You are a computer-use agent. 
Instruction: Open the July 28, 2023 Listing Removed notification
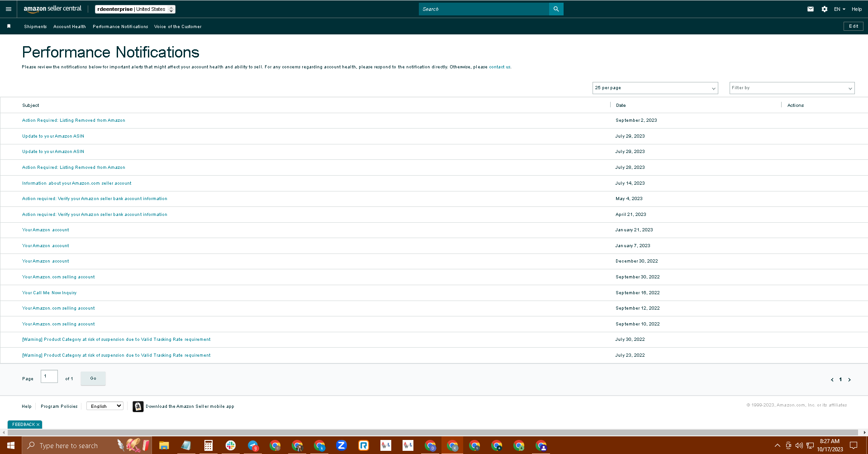coord(74,167)
